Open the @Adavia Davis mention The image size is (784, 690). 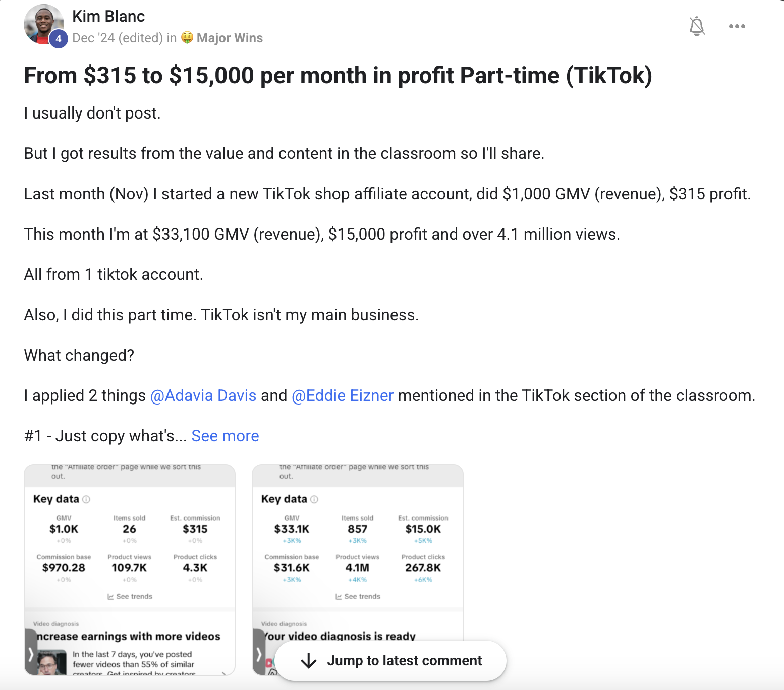(203, 395)
